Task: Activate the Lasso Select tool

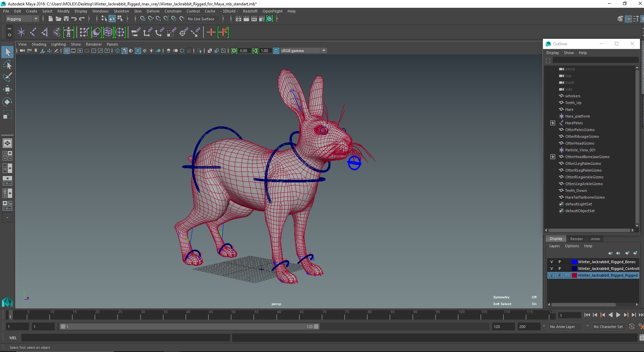Action: [7, 65]
